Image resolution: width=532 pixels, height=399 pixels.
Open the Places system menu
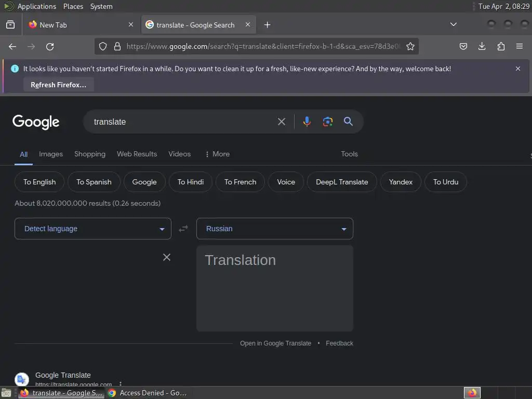tap(73, 6)
